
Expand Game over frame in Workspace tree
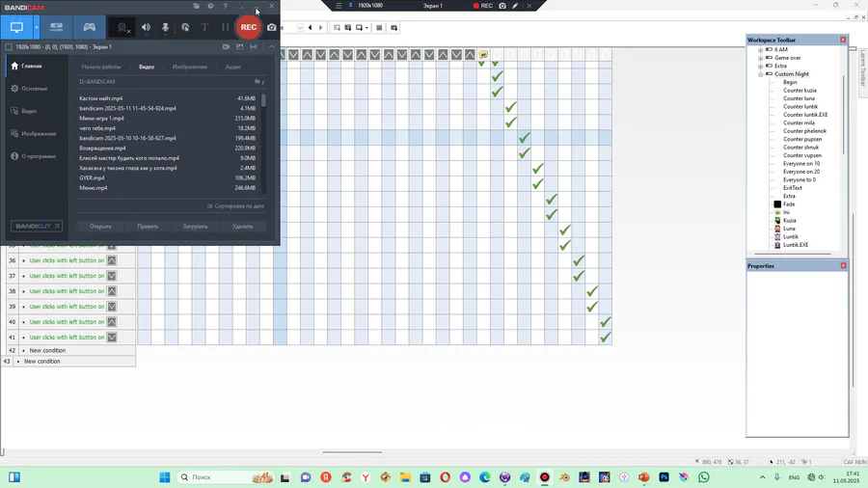[x=761, y=58]
